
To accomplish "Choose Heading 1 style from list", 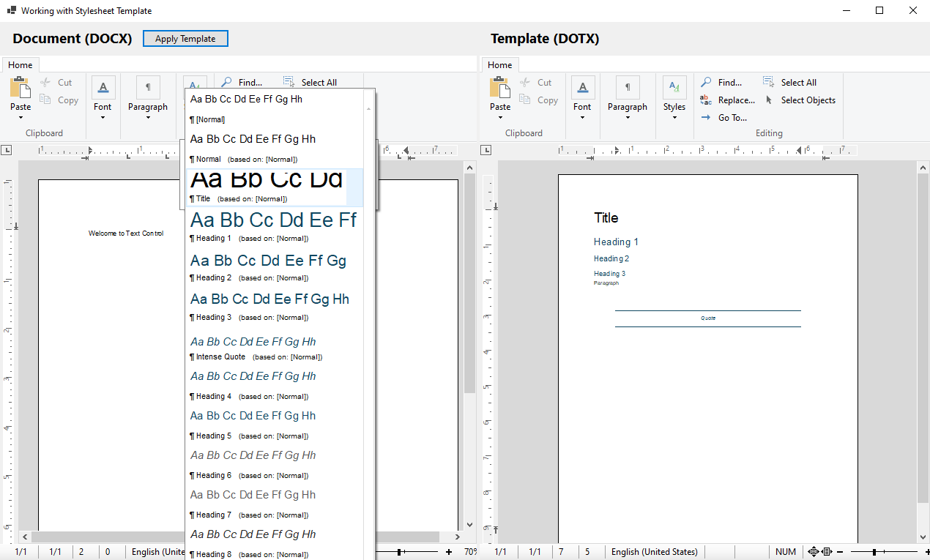I will click(275, 228).
